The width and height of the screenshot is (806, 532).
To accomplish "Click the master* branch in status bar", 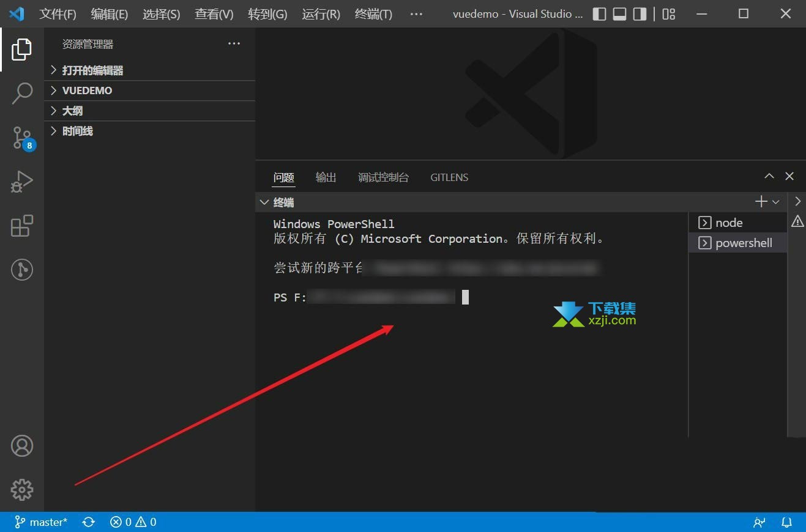I will point(41,522).
